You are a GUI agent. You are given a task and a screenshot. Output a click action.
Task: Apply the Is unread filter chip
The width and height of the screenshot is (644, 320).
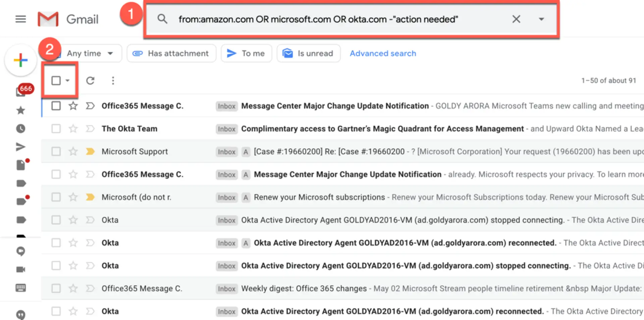point(309,53)
